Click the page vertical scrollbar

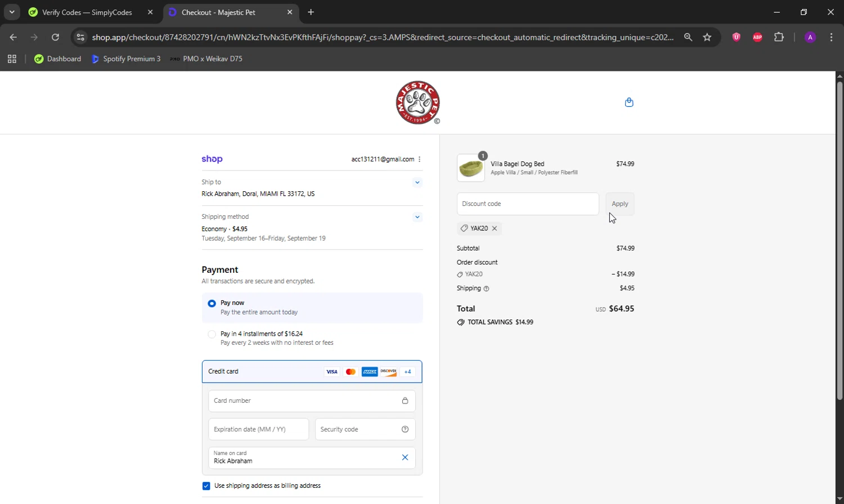pyautogui.click(x=839, y=241)
